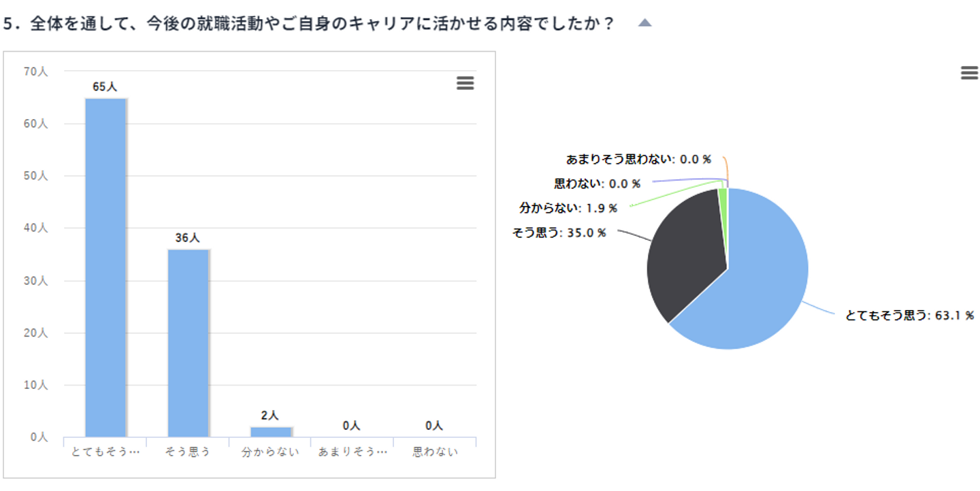Click the あまりそう思わない: 0.0 % pie label

(638, 159)
